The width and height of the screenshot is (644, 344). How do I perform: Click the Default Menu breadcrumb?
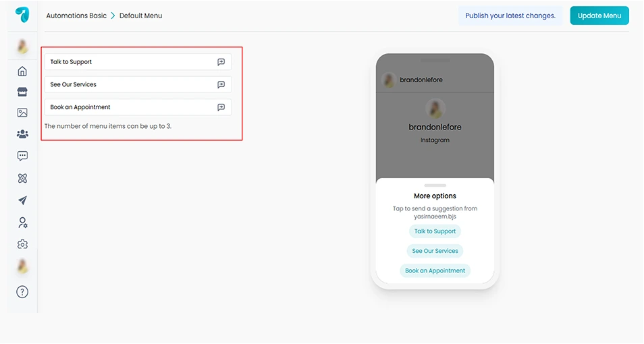141,16
